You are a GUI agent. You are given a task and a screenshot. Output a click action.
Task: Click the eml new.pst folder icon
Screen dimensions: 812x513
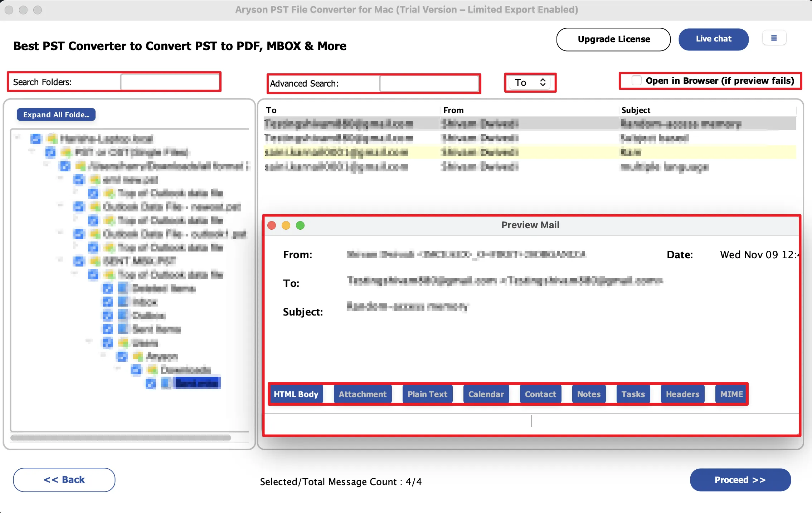pos(95,180)
